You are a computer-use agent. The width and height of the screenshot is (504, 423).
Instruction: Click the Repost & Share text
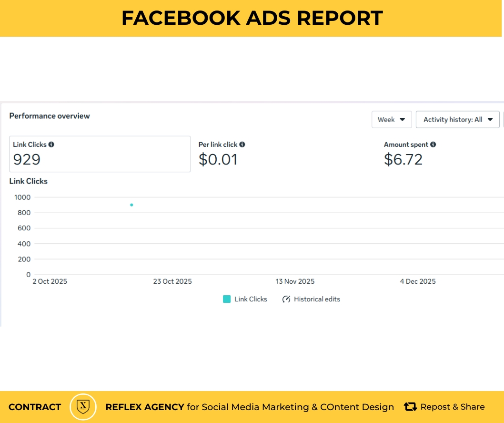tap(453, 407)
